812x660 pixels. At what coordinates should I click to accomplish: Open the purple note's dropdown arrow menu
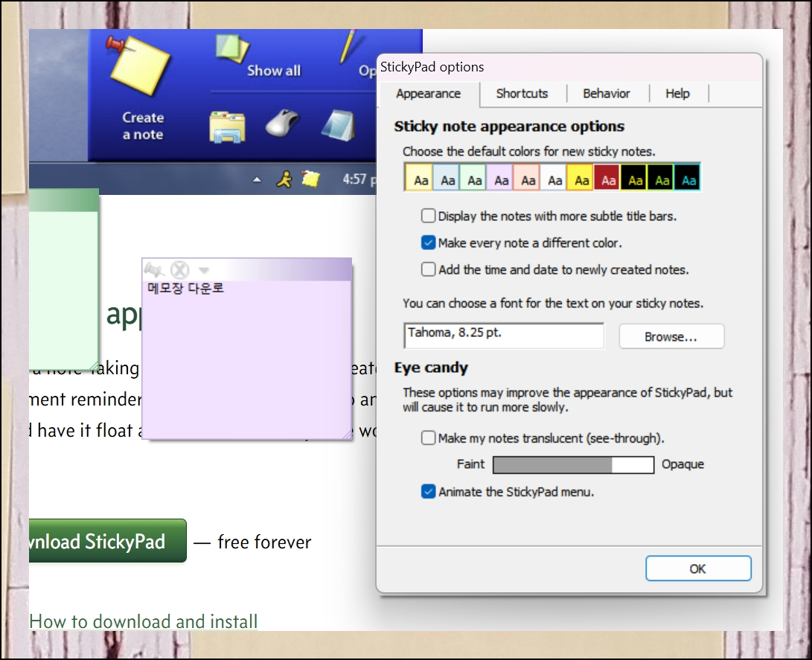[203, 270]
